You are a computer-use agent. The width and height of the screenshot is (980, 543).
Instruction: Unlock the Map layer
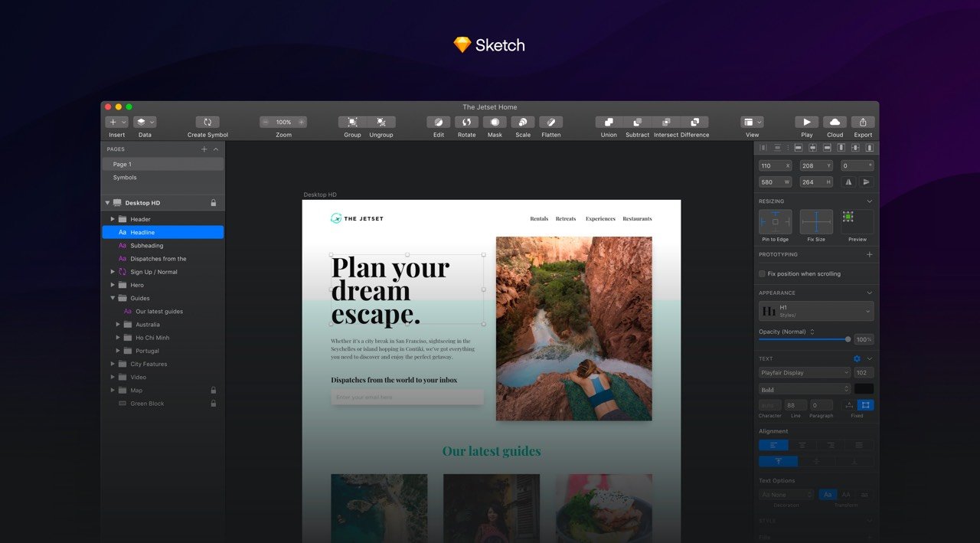click(x=215, y=390)
